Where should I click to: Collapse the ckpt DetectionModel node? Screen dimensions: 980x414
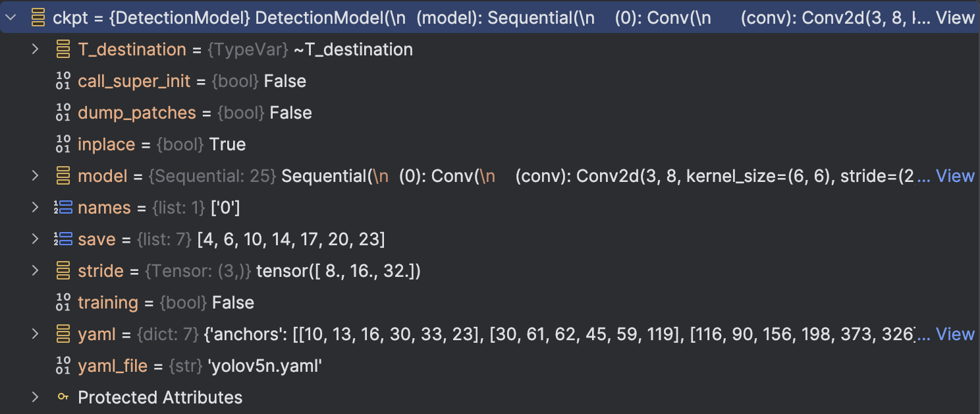10,17
